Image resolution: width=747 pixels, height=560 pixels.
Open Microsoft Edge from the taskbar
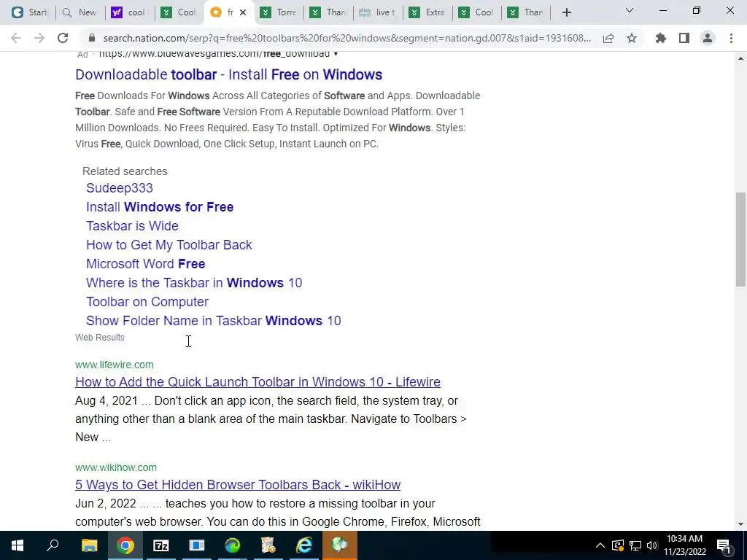[x=233, y=545]
